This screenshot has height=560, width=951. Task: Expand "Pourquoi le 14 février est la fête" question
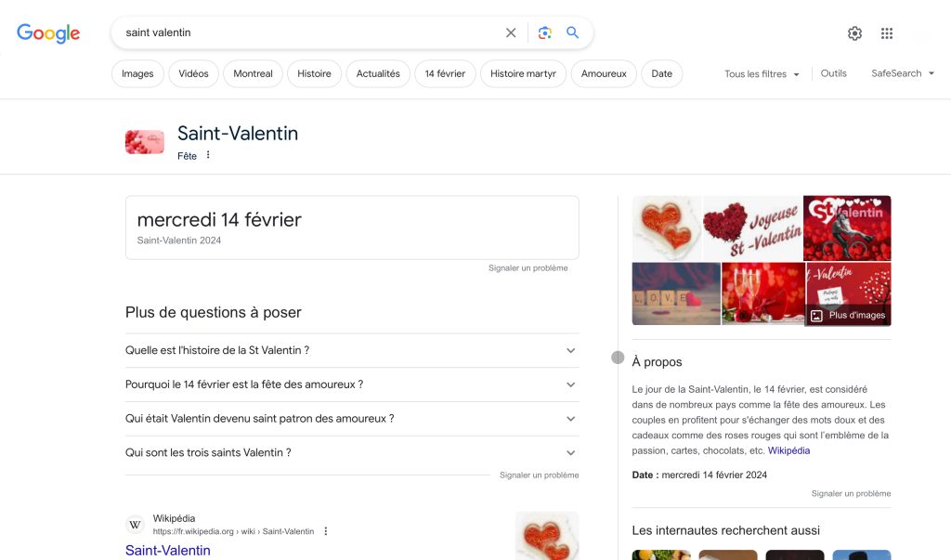pyautogui.click(x=351, y=384)
